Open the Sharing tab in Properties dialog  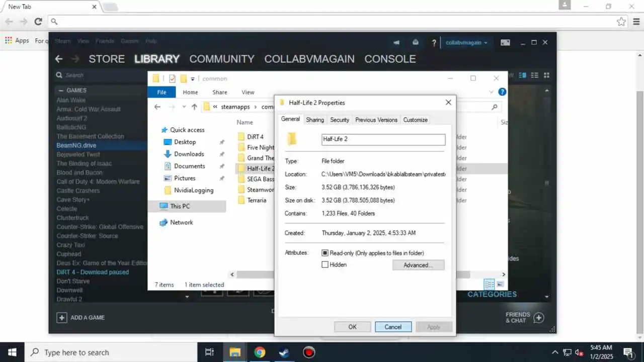click(315, 120)
